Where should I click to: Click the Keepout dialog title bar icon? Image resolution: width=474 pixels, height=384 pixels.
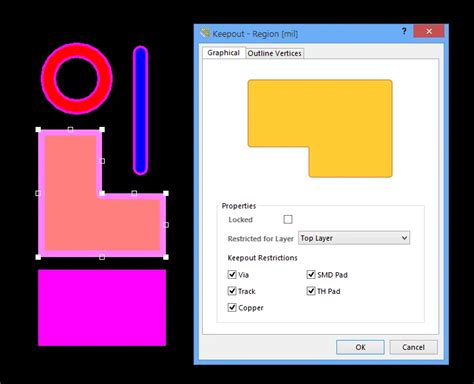(205, 33)
